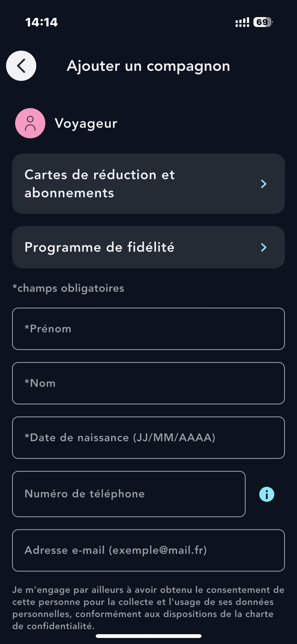This screenshot has height=644, width=297.
Task: Tap the Numéro de téléphone field
Action: coord(129,494)
